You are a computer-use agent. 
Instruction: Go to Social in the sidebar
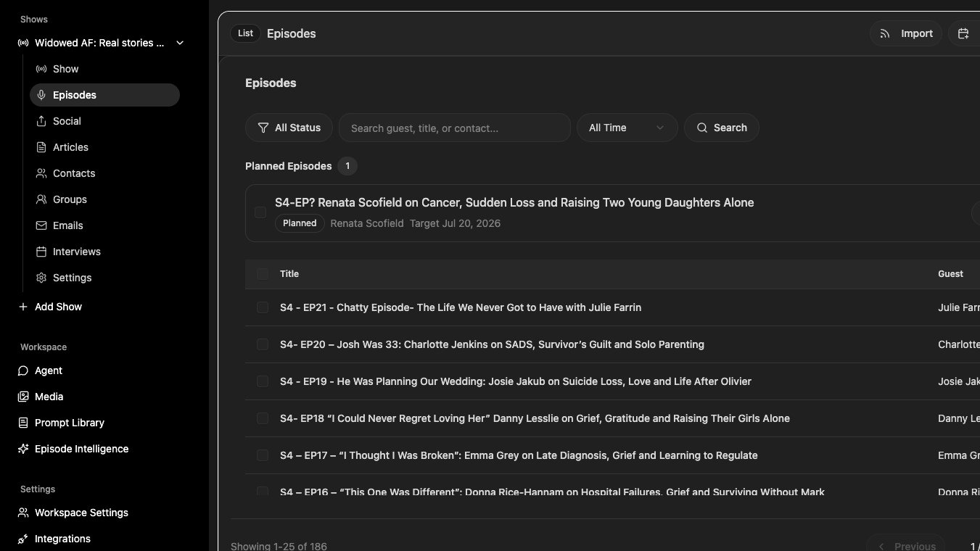104,121
